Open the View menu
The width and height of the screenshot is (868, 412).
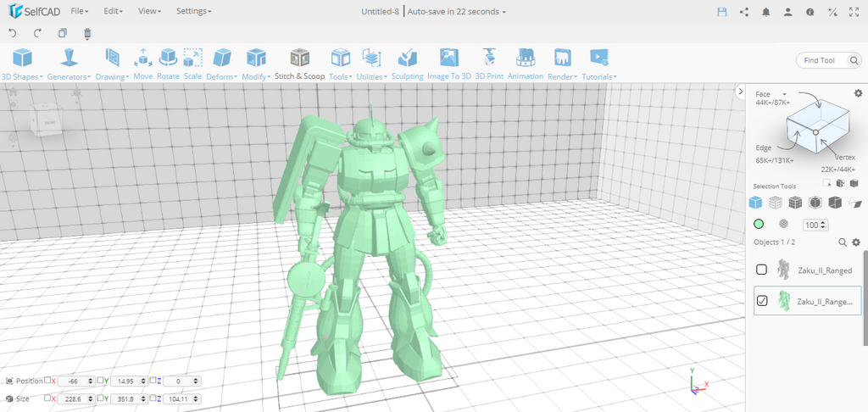click(x=149, y=11)
